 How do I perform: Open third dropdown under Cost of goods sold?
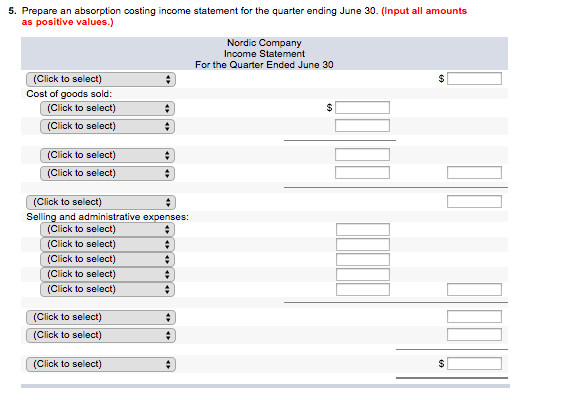tap(107, 155)
